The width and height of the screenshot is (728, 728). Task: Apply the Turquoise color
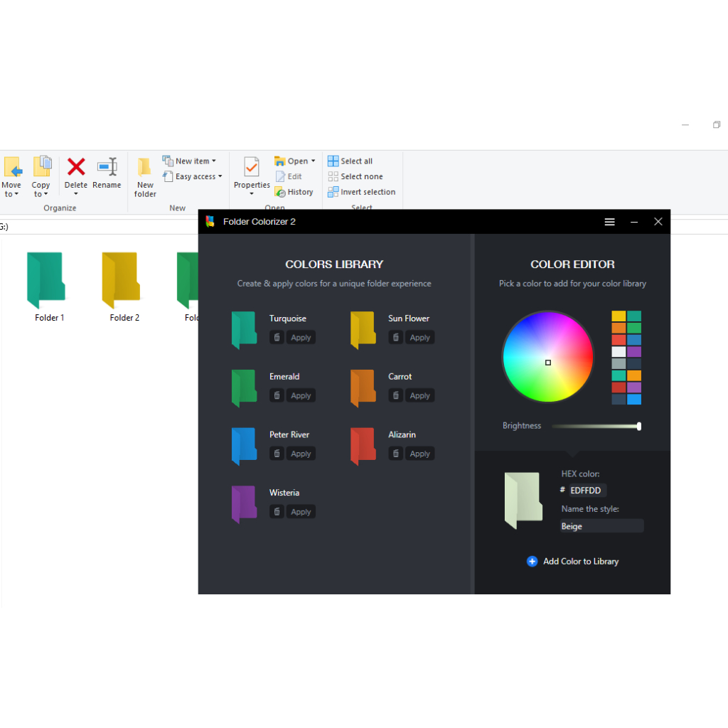click(301, 338)
